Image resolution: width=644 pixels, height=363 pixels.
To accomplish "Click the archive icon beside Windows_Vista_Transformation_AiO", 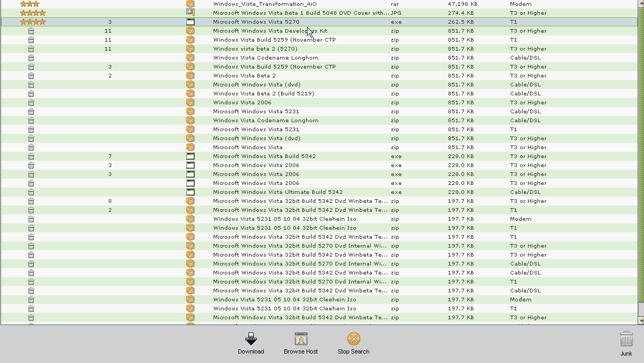I will tap(190, 4).
